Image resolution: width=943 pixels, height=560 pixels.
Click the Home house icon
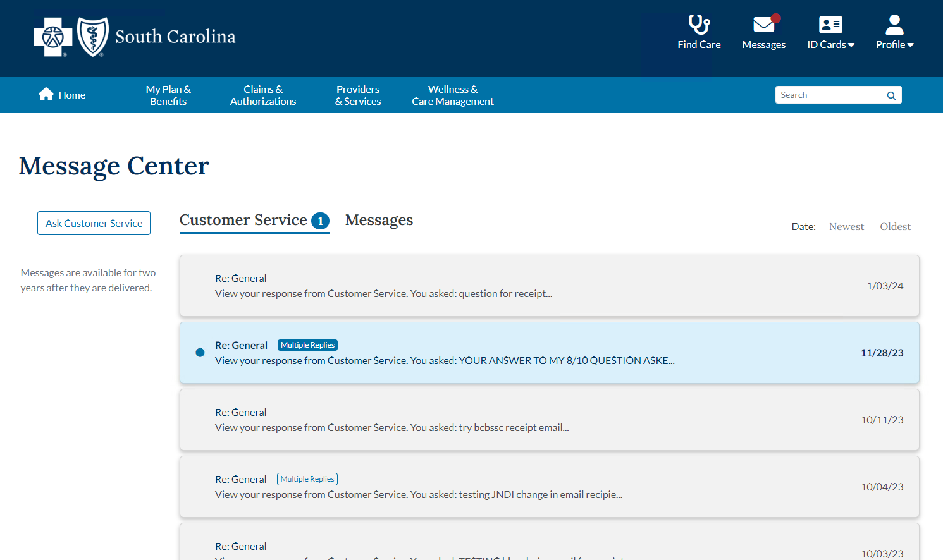(46, 94)
